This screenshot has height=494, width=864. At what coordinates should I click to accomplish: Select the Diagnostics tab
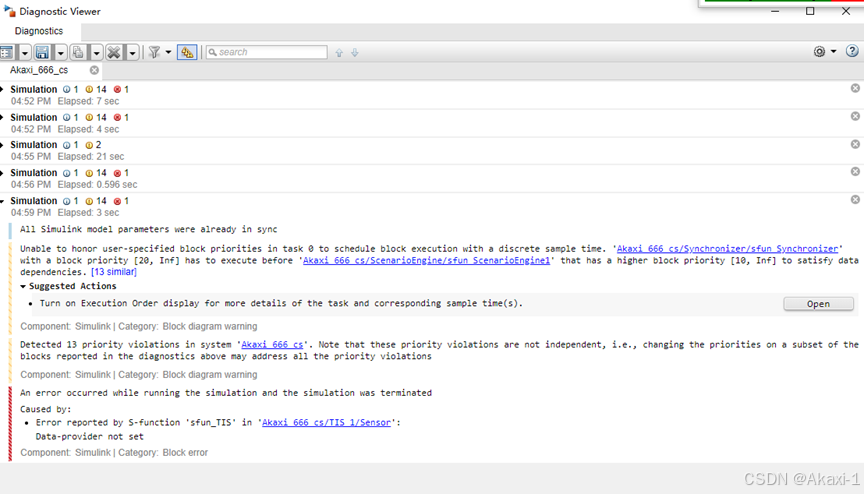39,31
